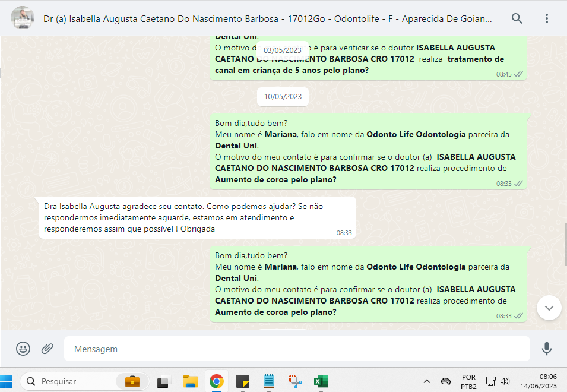Open the clock and date 14/06/2023
This screenshot has width=567, height=392.
click(539, 381)
